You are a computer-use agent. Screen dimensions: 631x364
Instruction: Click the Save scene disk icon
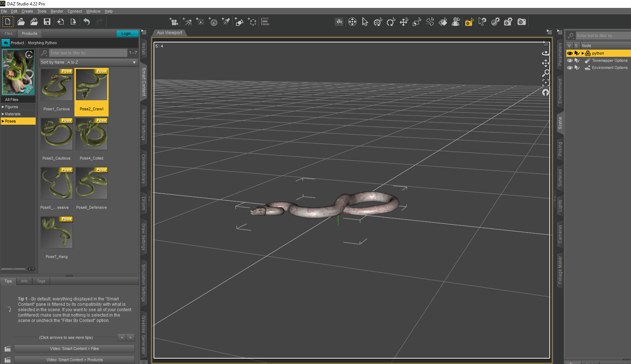(47, 22)
